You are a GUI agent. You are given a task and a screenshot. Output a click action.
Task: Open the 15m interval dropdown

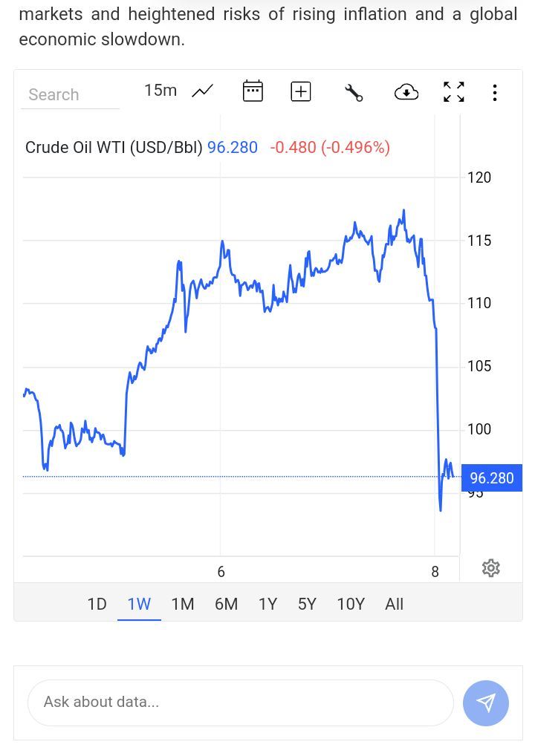(x=160, y=91)
